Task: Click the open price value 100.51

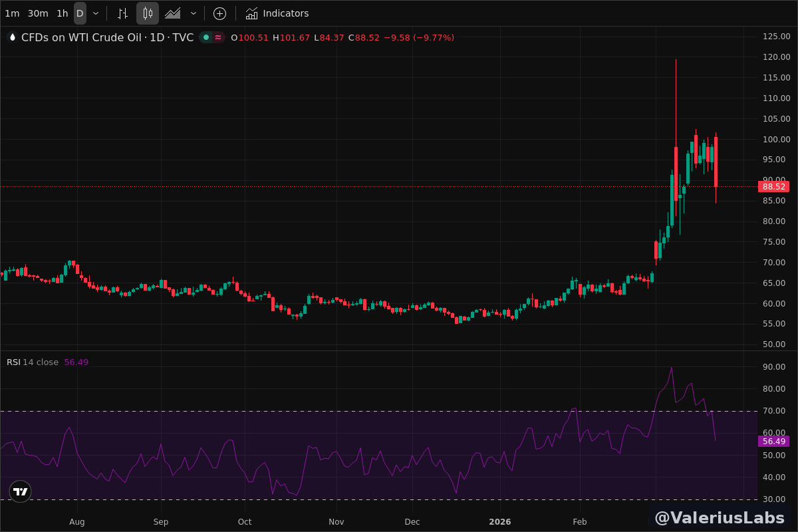Action: pos(253,38)
